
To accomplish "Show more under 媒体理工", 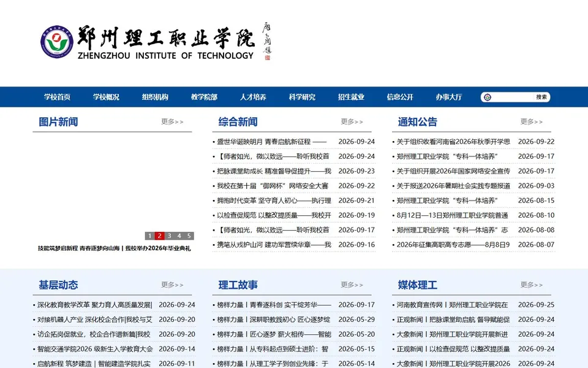I will (x=532, y=285).
